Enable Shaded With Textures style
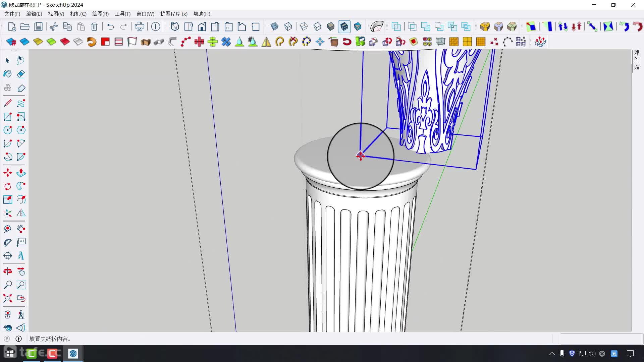Screen dimensions: 644x362 (344, 26)
